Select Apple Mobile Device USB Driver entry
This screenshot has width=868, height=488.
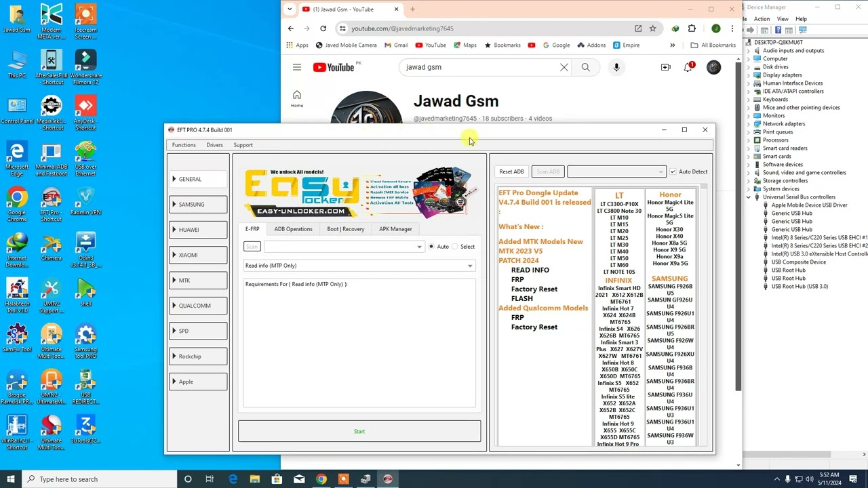[809, 205]
